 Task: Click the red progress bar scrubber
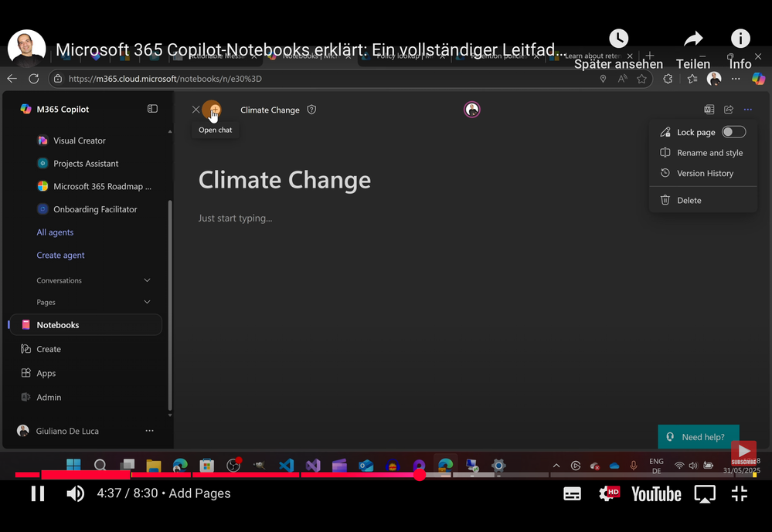[x=419, y=474]
